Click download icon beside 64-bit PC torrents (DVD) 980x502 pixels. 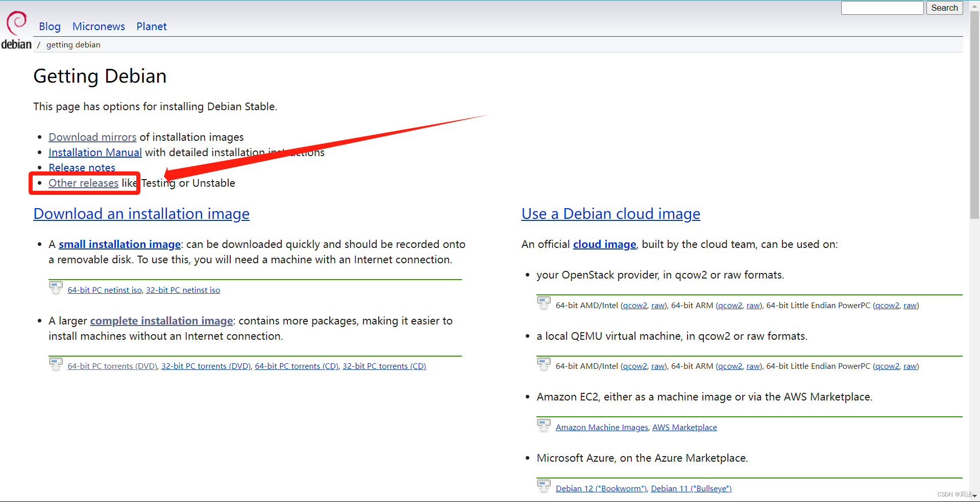[x=56, y=364]
